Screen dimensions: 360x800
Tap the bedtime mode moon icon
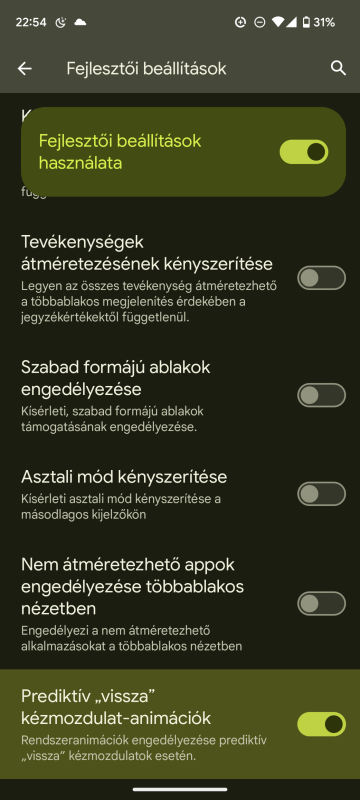(x=61, y=22)
